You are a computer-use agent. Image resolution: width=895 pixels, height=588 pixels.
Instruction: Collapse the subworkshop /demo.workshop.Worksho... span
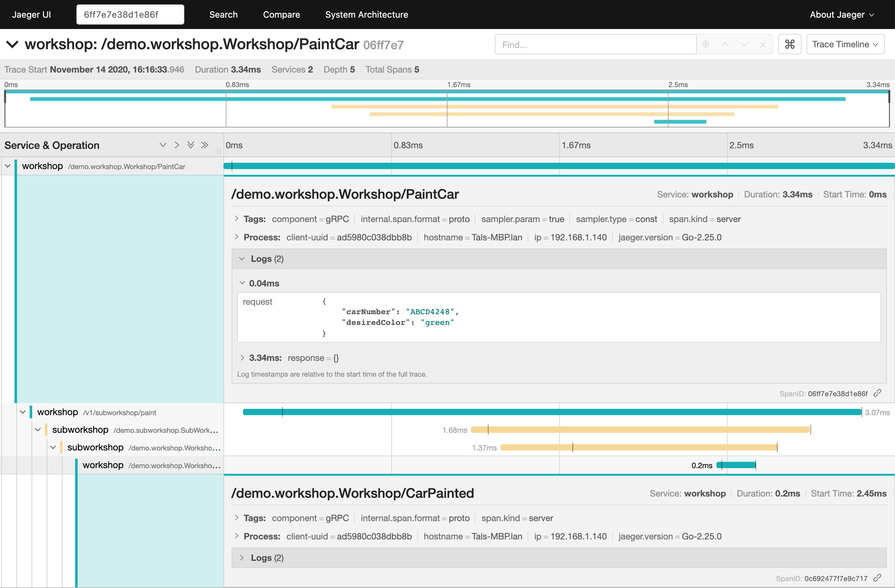click(x=53, y=447)
